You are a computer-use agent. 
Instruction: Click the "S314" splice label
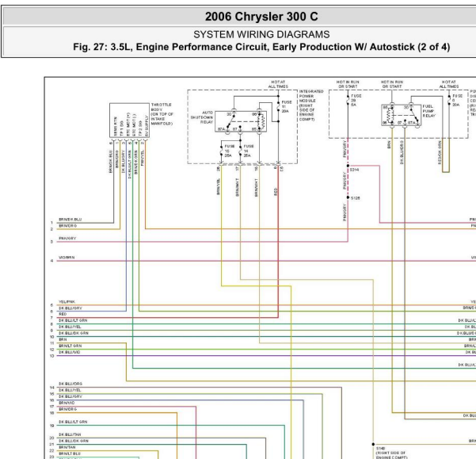[x=354, y=170]
